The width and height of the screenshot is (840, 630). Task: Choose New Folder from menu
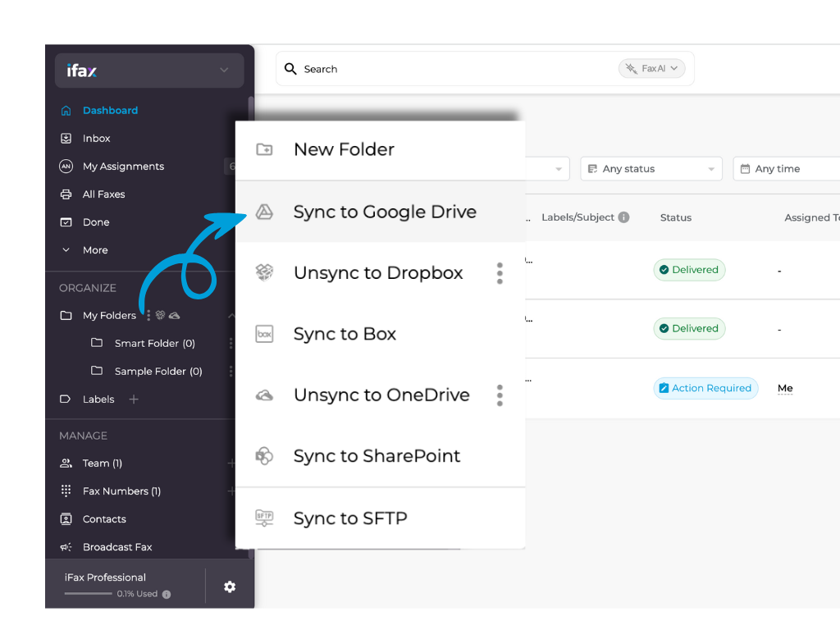click(381, 149)
